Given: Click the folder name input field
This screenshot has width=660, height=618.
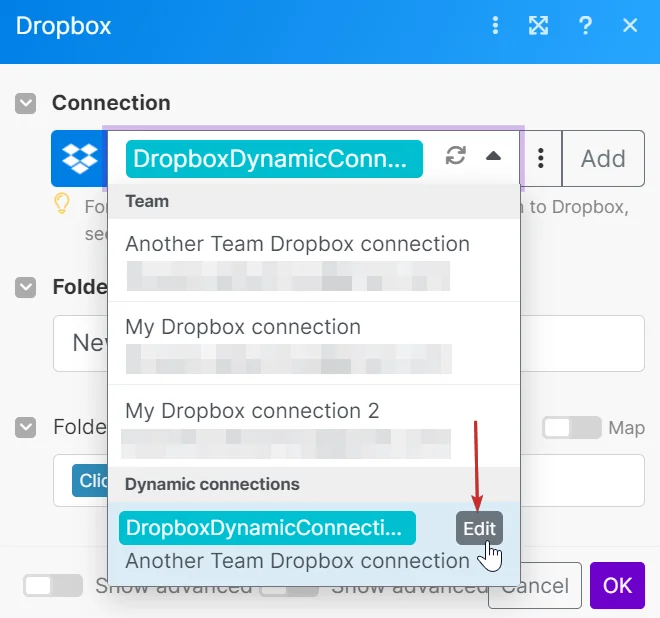Looking at the screenshot, I should (349, 343).
